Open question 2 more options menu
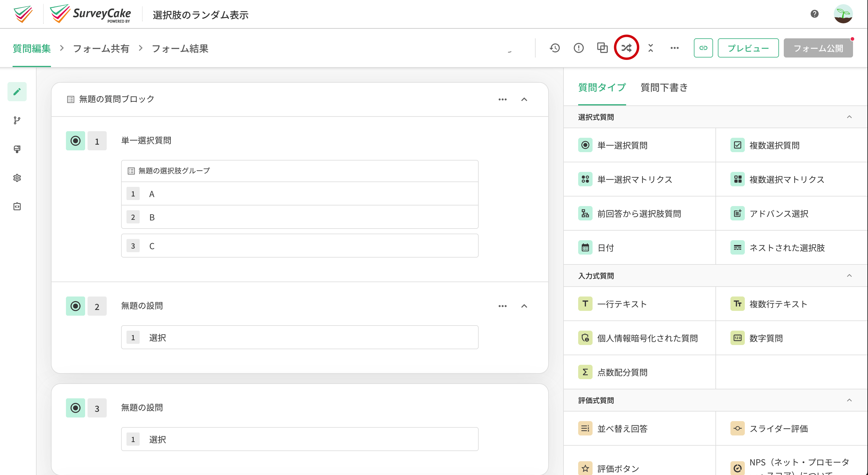This screenshot has width=868, height=475. pos(502,306)
